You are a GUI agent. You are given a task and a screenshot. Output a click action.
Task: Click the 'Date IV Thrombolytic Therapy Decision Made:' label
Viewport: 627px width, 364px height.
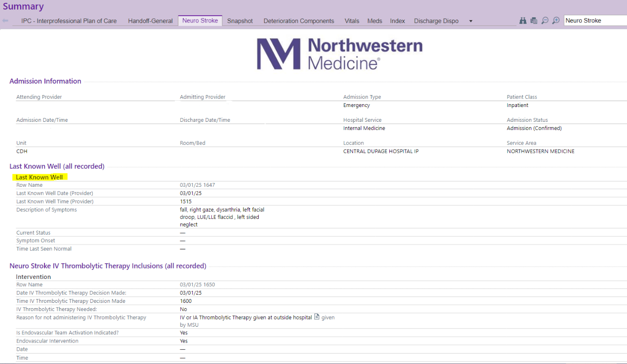coord(71,293)
